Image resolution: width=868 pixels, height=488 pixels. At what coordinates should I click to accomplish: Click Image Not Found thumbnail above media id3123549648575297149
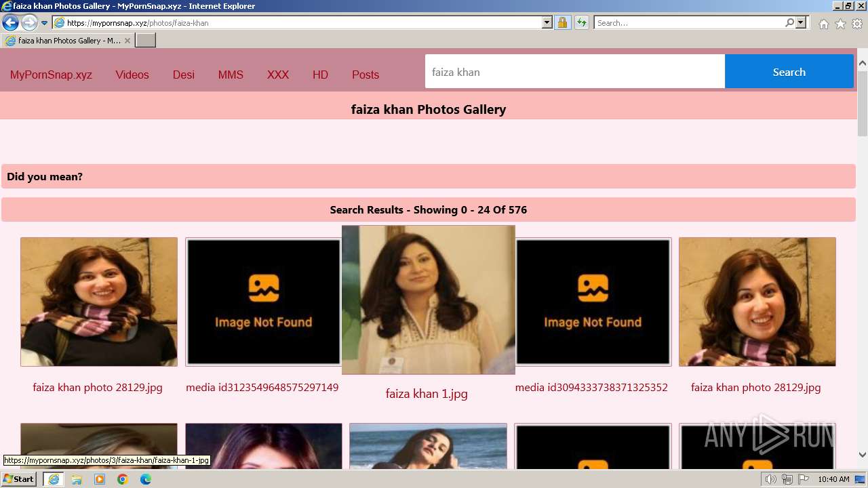[x=264, y=302]
